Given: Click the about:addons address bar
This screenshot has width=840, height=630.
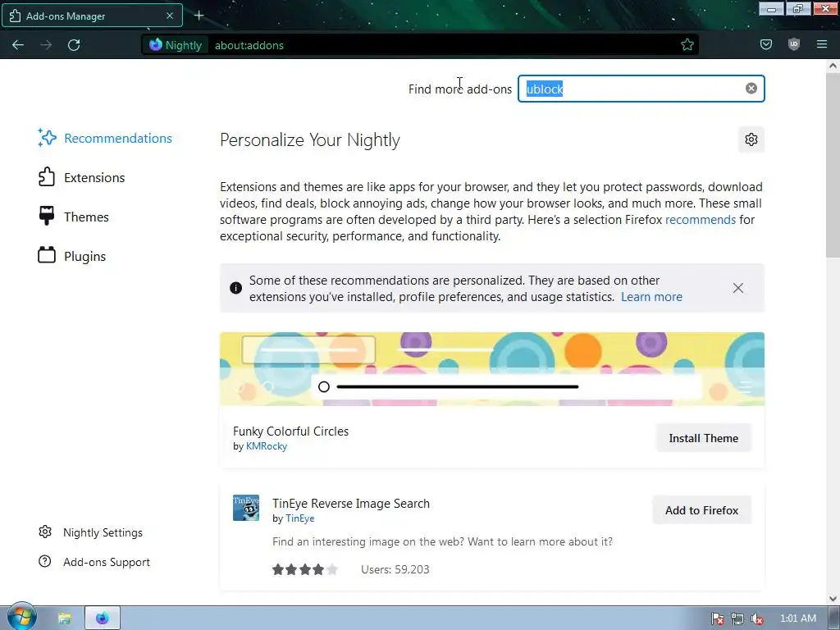Looking at the screenshot, I should [x=421, y=45].
